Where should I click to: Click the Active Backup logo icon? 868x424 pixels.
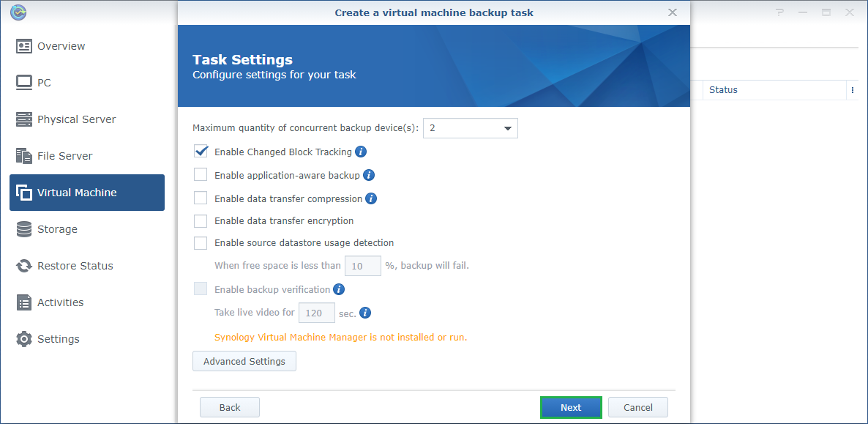[20, 12]
